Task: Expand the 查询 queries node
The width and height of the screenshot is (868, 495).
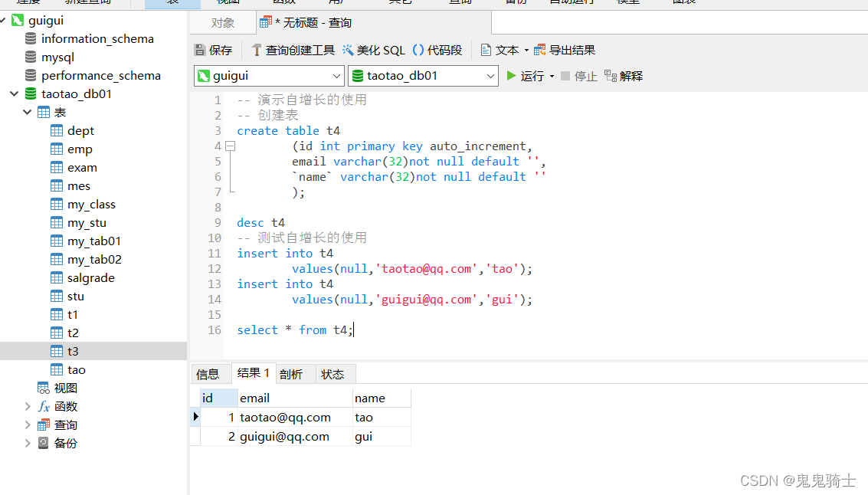Action: click(x=27, y=425)
